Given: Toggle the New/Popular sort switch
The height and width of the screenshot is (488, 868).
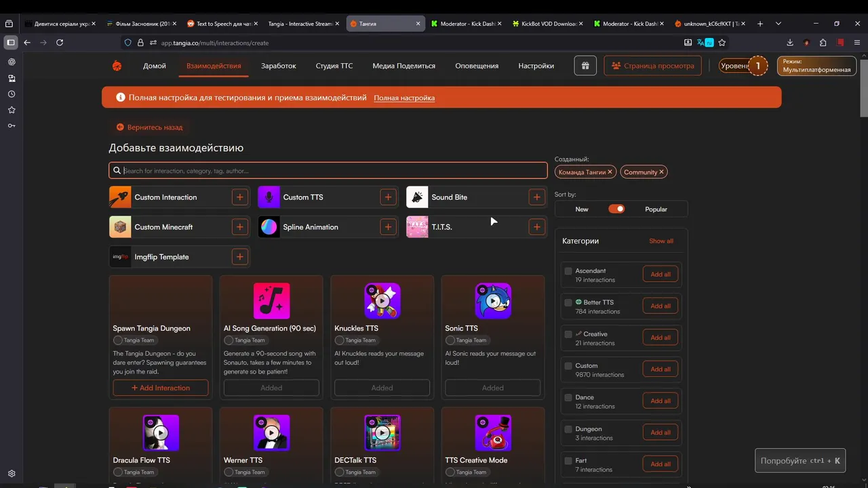Looking at the screenshot, I should point(616,209).
